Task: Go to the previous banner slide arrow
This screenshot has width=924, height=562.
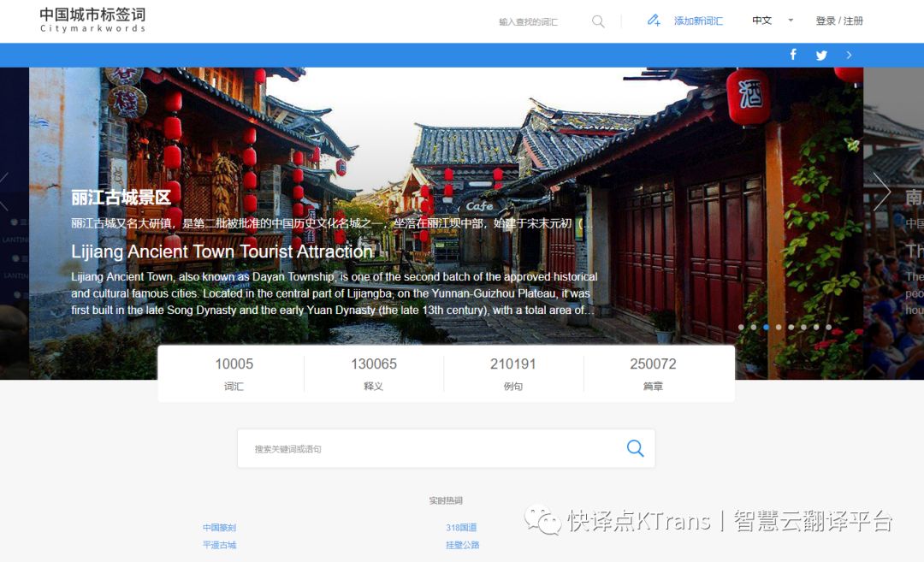Action: 5,191
